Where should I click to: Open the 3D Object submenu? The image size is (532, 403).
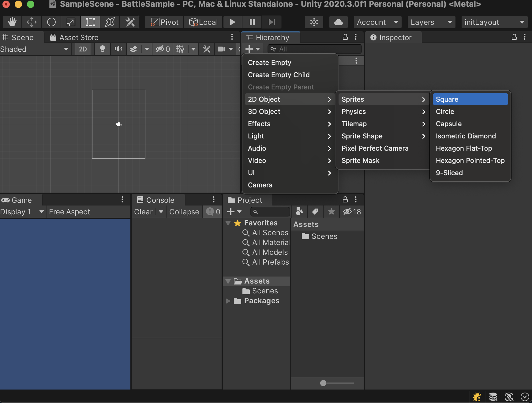tap(290, 111)
